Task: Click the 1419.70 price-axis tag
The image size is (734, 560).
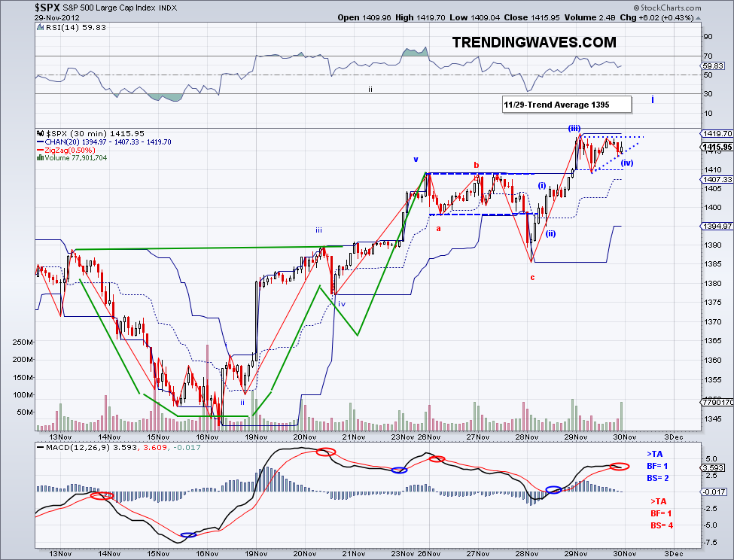Action: click(717, 133)
